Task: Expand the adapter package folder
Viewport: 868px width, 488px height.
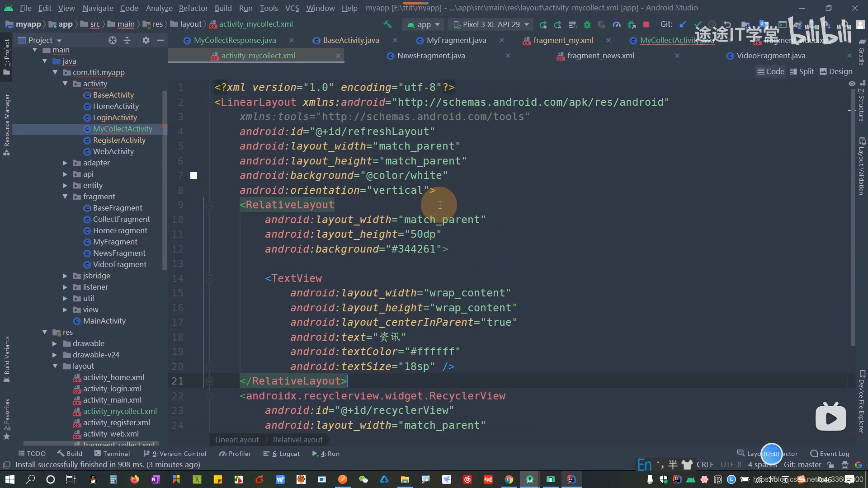Action: click(x=65, y=163)
